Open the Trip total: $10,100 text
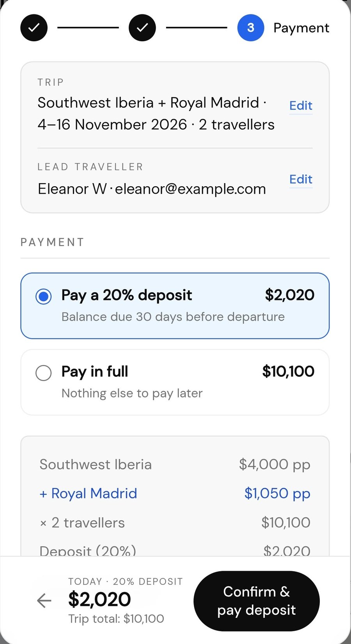The width and height of the screenshot is (351, 644). point(116,619)
